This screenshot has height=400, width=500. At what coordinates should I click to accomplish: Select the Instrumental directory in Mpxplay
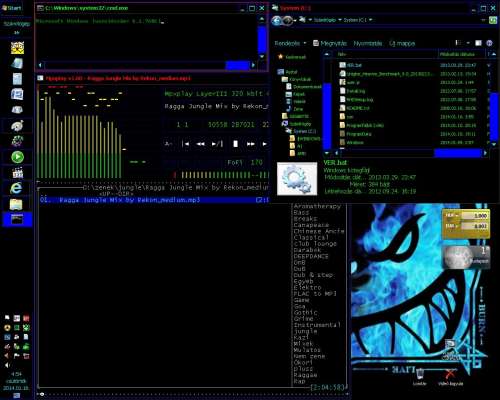point(317,325)
